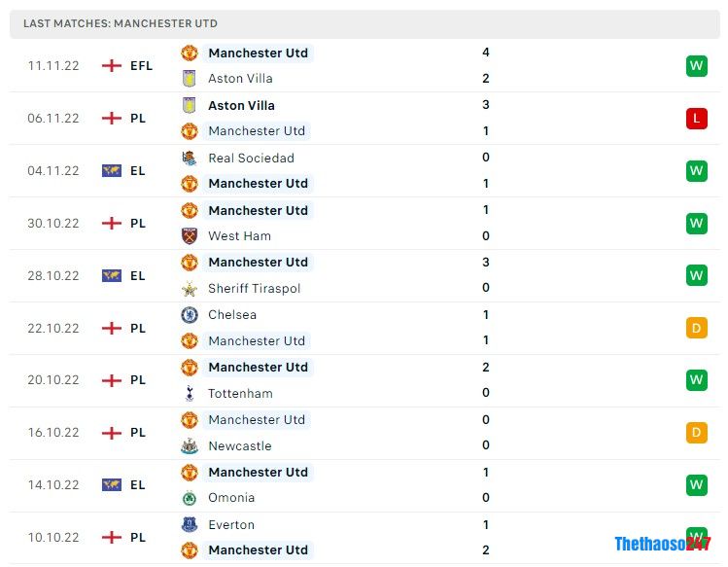
Task: Click the Last Matches: Manchester Utd header
Action: point(121,23)
